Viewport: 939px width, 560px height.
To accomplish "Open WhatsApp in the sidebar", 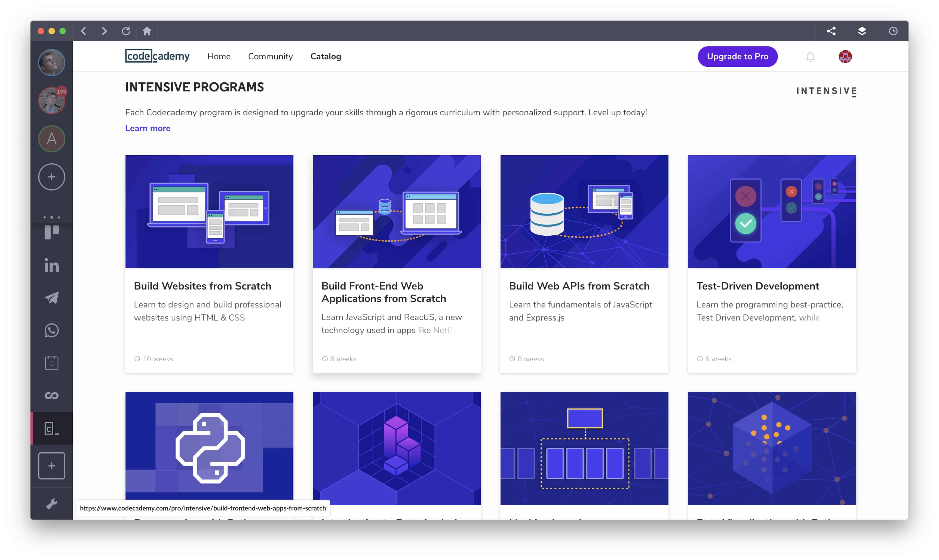I will coord(52,330).
